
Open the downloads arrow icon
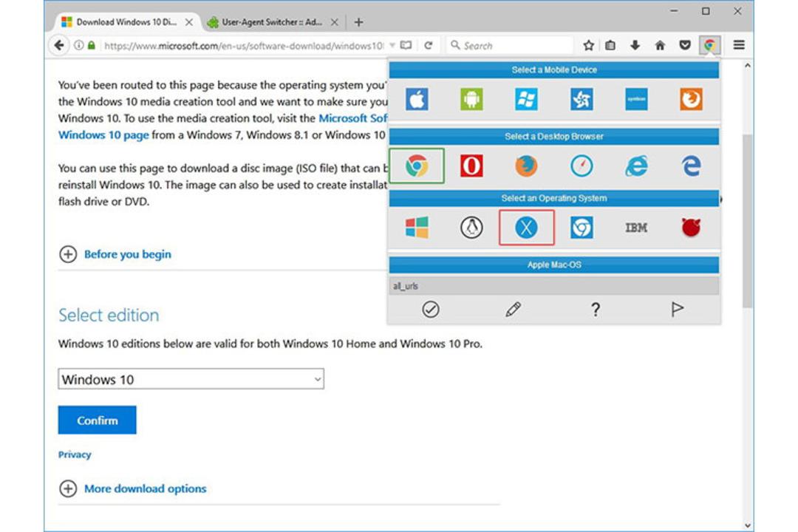coord(635,45)
